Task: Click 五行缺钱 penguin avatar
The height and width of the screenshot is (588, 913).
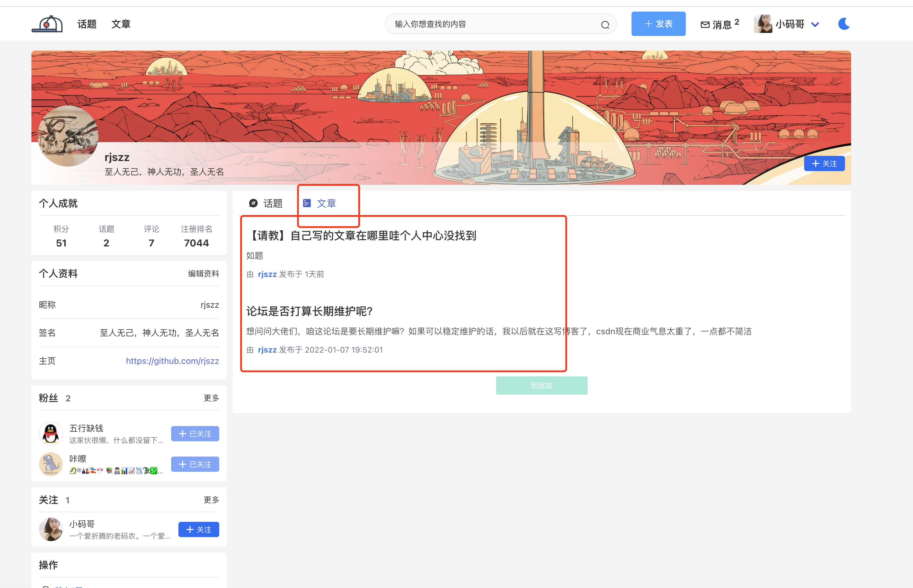Action: pyautogui.click(x=51, y=434)
